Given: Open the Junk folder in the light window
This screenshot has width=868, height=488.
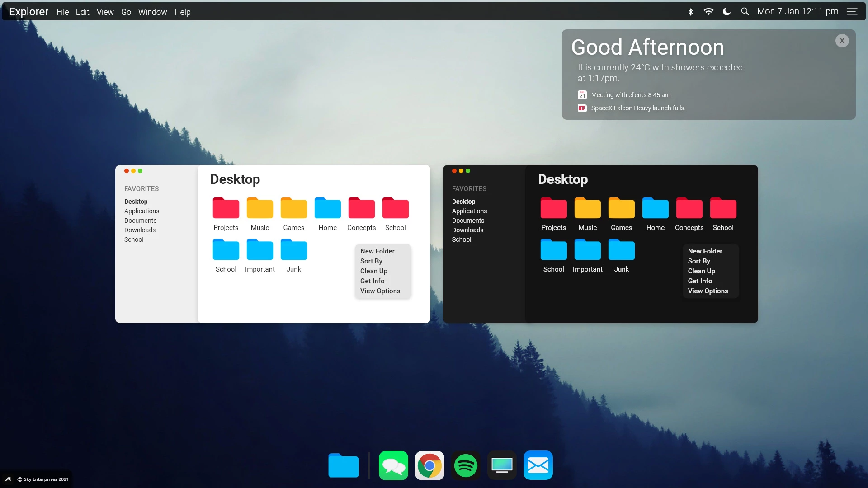Looking at the screenshot, I should 293,249.
